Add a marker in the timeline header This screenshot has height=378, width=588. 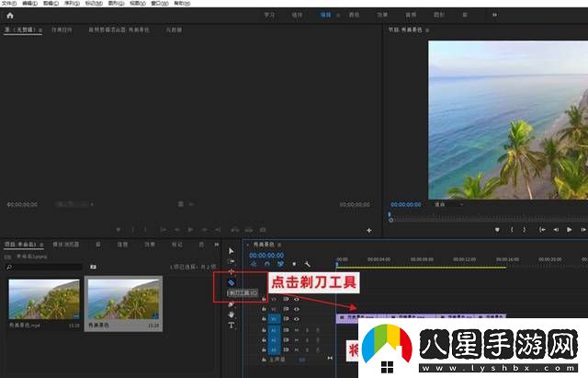[x=294, y=264]
